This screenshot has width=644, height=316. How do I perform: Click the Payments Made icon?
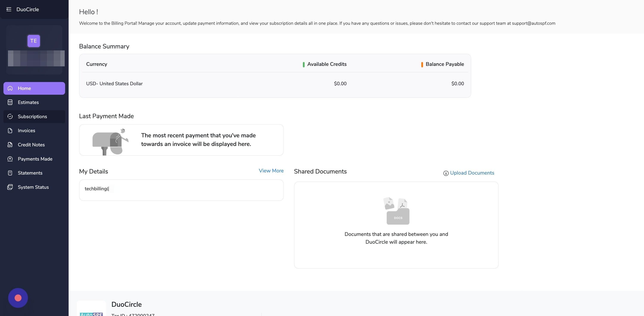10,159
